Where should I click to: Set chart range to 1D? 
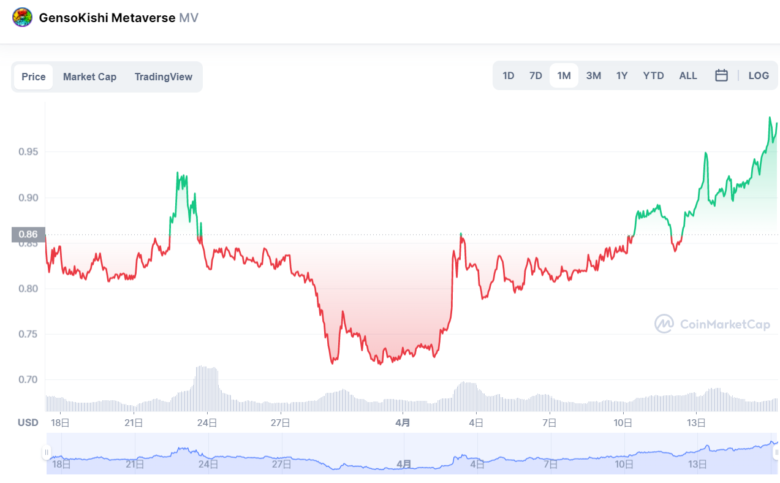pyautogui.click(x=508, y=76)
